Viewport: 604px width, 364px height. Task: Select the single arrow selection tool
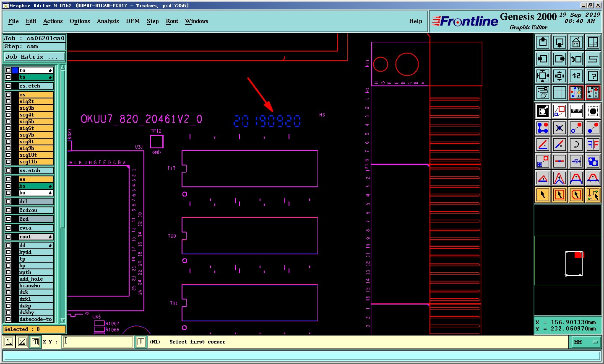[543, 195]
